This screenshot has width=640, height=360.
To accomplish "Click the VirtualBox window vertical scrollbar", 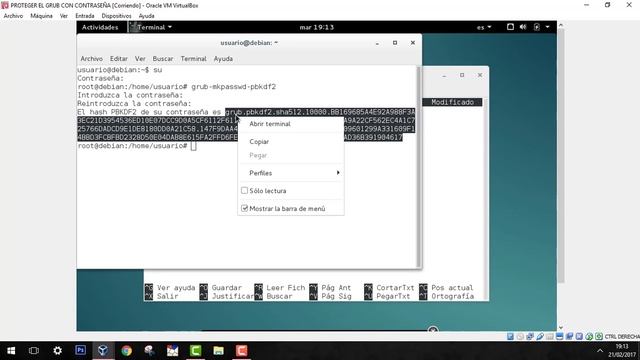I will pos(561,156).
